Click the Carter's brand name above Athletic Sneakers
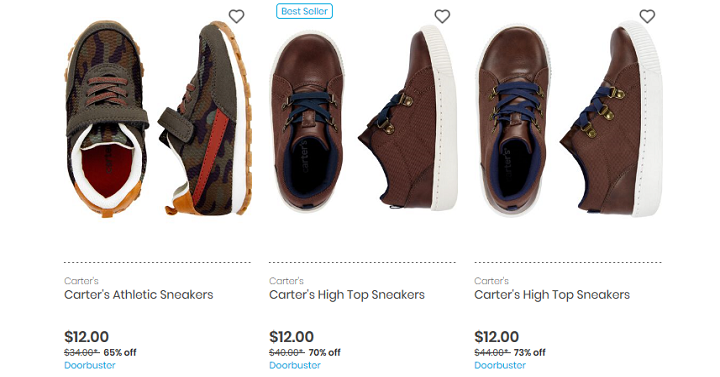720x377 pixels. pyautogui.click(x=81, y=281)
